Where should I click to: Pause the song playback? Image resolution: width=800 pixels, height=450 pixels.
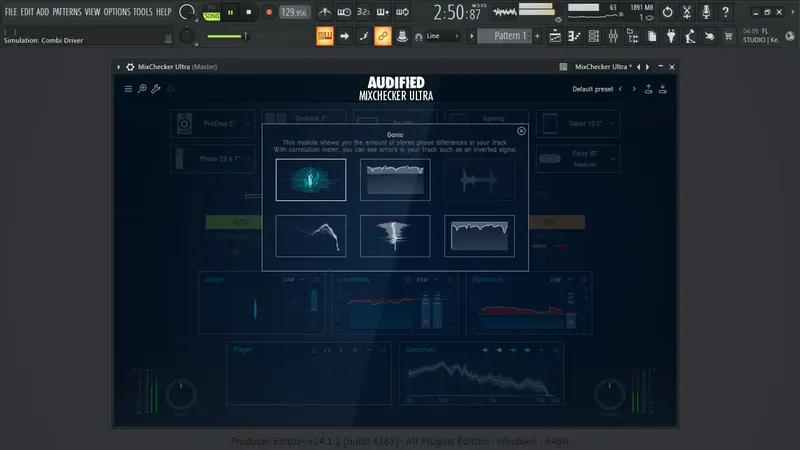230,12
